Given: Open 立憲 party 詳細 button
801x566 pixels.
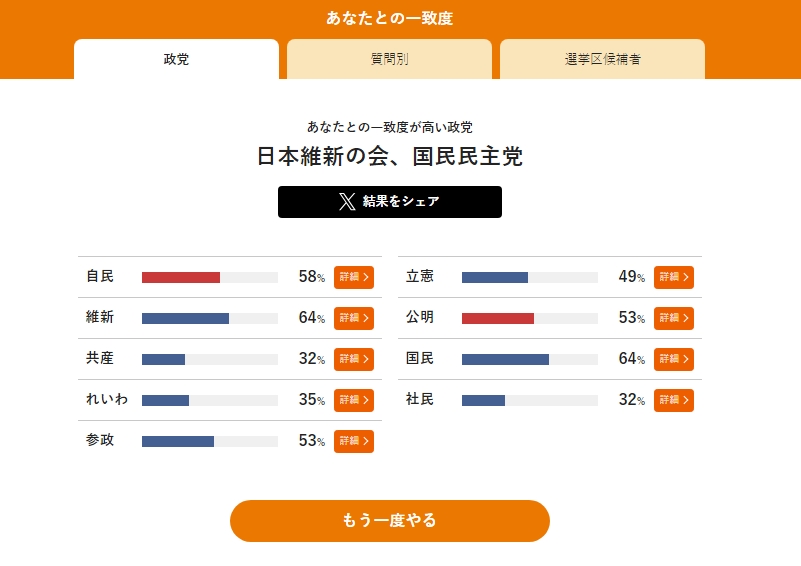Looking at the screenshot, I should 673,277.
